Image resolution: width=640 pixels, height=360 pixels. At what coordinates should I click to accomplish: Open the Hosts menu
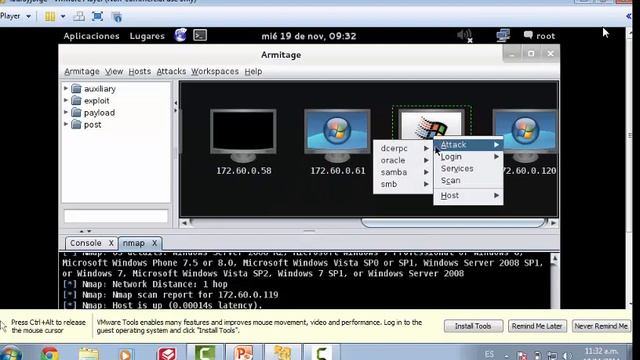pyautogui.click(x=140, y=71)
